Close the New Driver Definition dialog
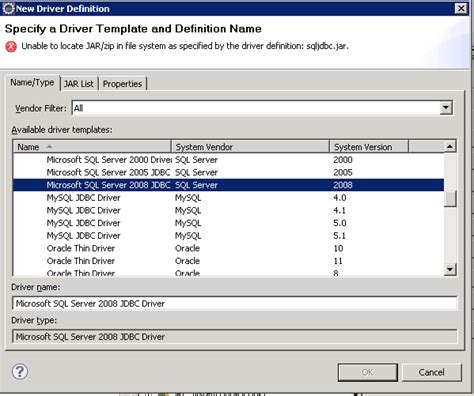The image size is (474, 396). point(461,8)
